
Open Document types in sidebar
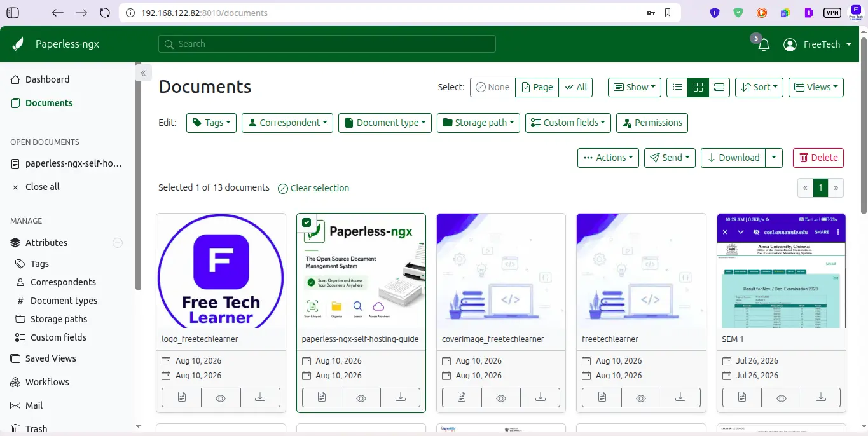point(64,301)
